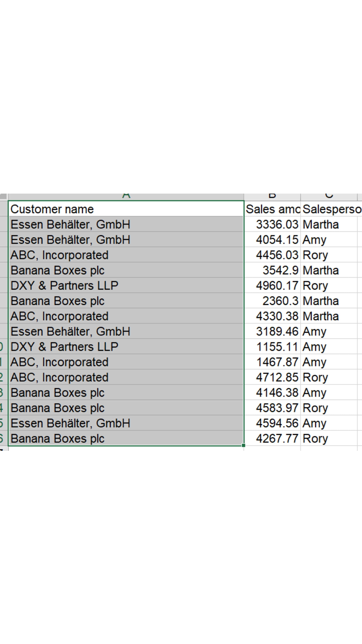Click the Customer name header cell
Image resolution: width=362 pixels, height=644 pixels.
(126, 209)
